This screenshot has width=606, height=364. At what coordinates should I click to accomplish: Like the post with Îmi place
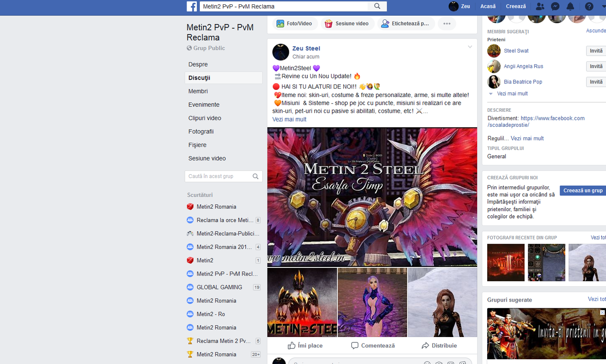pyautogui.click(x=305, y=346)
